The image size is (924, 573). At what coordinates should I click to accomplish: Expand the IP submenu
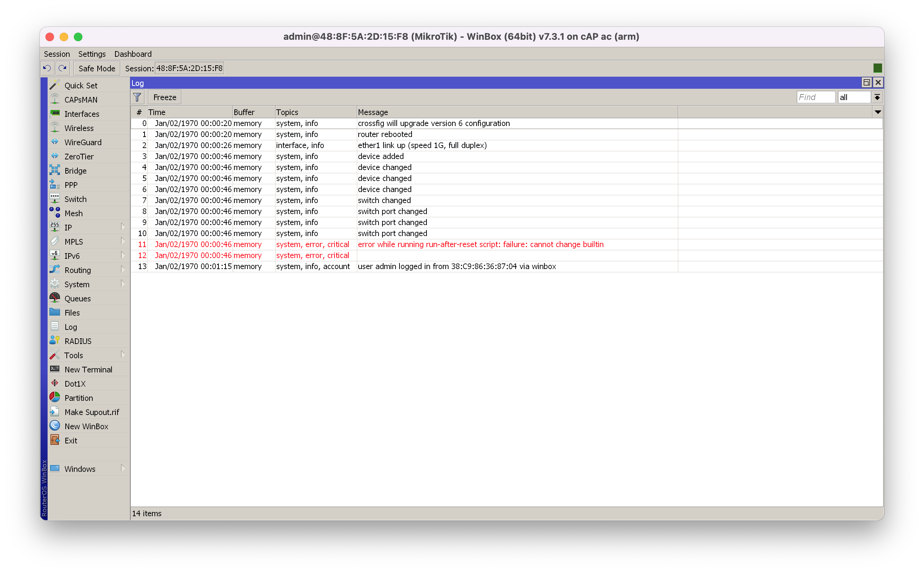click(123, 227)
